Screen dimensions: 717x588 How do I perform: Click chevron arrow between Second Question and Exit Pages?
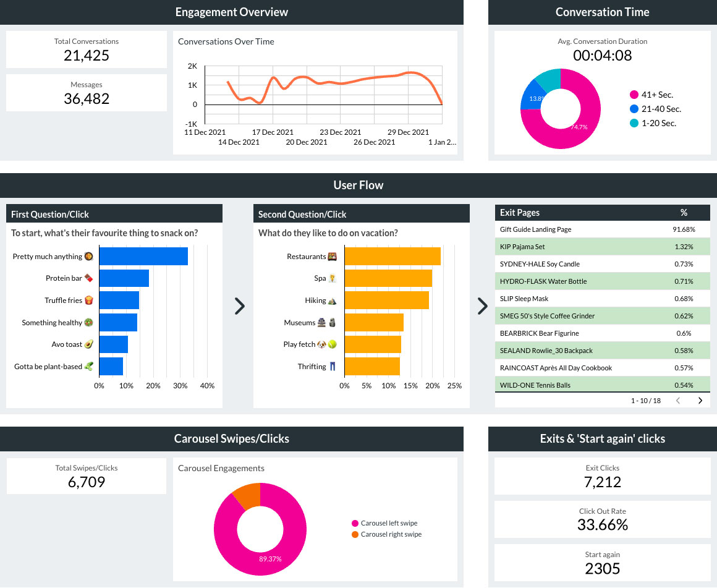pos(482,306)
